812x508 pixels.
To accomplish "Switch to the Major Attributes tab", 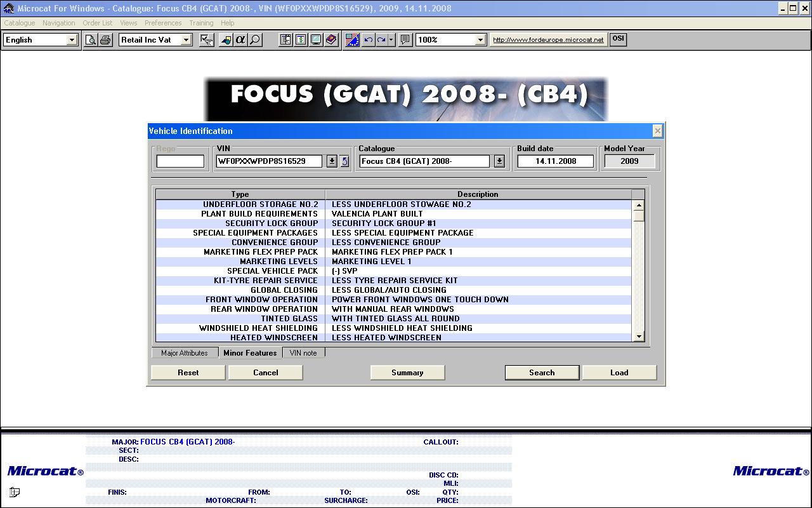I will (x=184, y=353).
